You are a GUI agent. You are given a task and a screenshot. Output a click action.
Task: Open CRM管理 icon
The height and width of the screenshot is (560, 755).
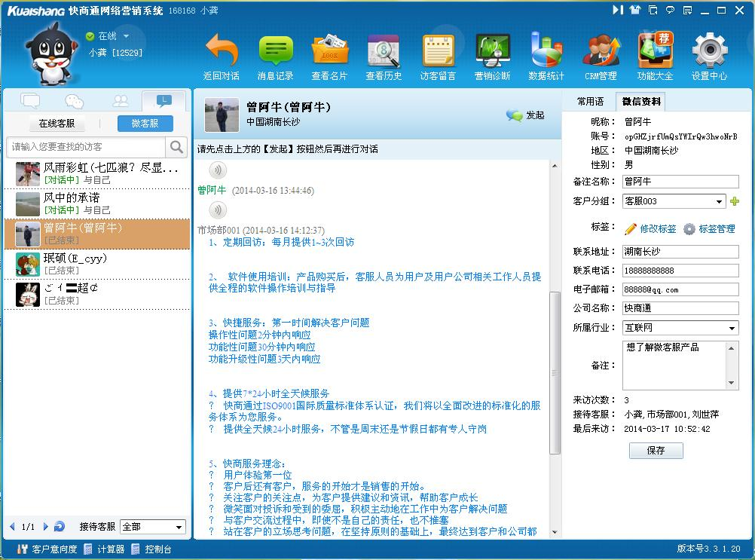click(x=601, y=51)
